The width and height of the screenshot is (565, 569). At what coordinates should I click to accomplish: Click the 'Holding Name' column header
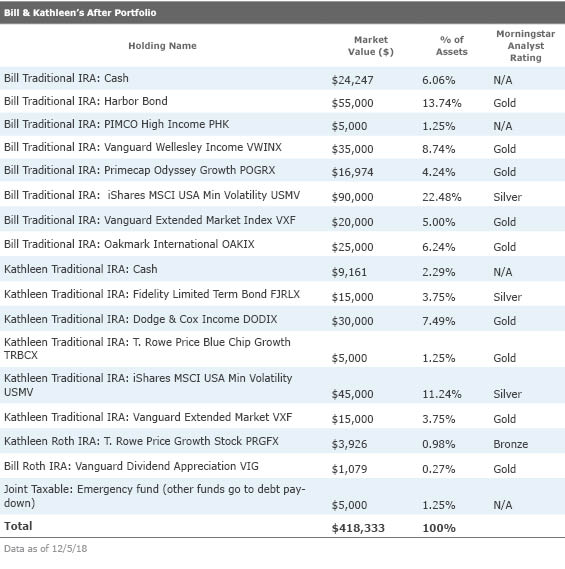(162, 46)
